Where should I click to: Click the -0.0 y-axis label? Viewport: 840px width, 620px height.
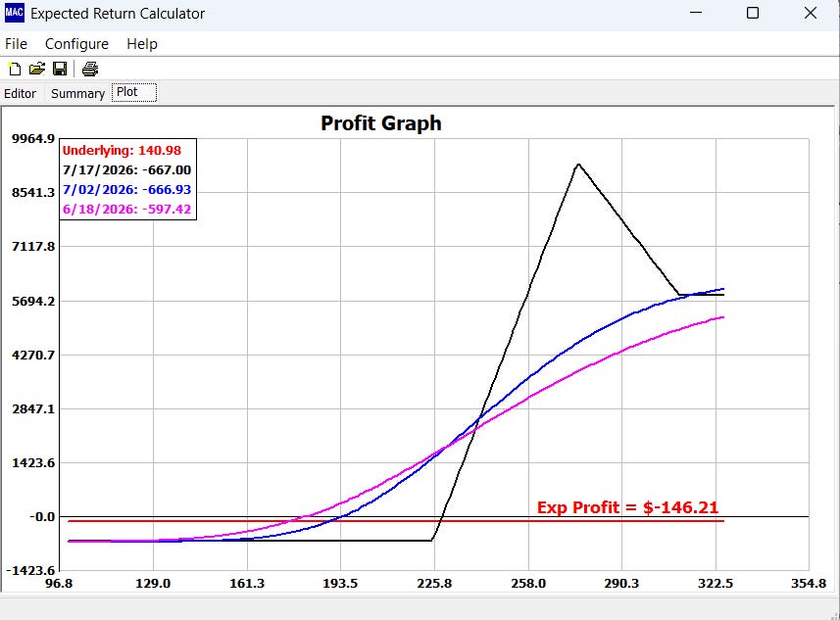42,517
